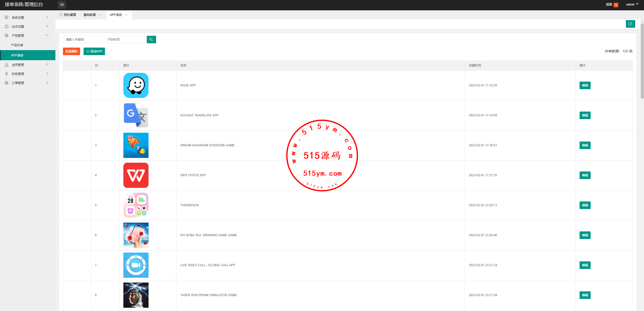Image resolution: width=644 pixels, height=311 pixels.
Task: Click the hamburger menu toggle icon
Action: point(62,5)
